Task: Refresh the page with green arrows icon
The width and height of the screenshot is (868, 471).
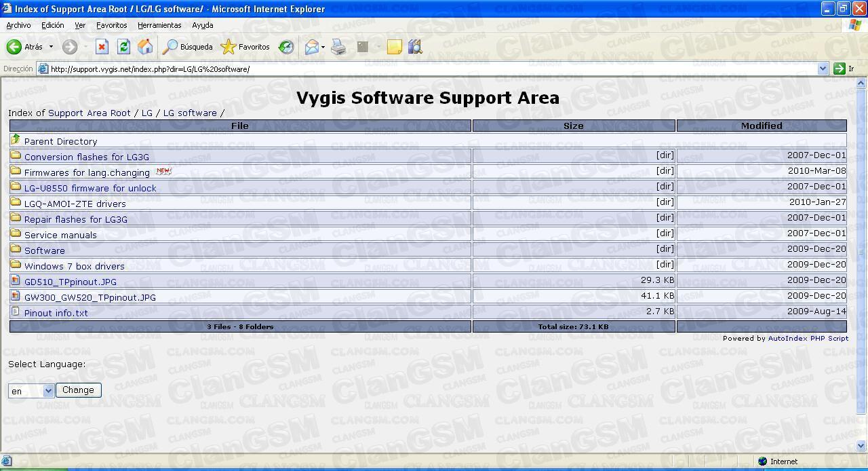Action: pos(123,47)
